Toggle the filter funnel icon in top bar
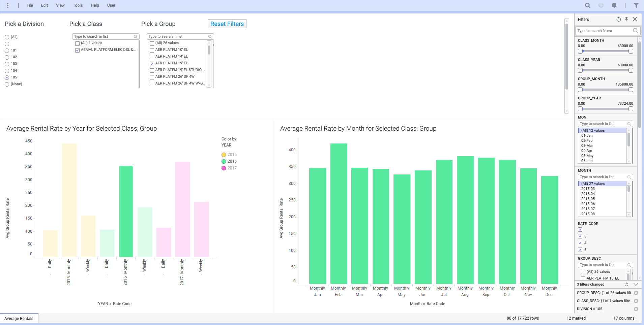The width and height of the screenshot is (644, 325). [x=636, y=5]
